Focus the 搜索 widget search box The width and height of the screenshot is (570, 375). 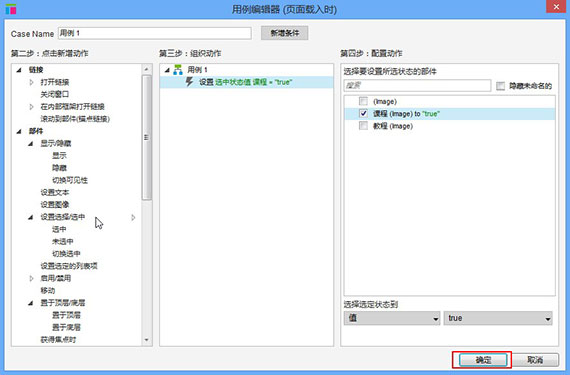(x=417, y=86)
